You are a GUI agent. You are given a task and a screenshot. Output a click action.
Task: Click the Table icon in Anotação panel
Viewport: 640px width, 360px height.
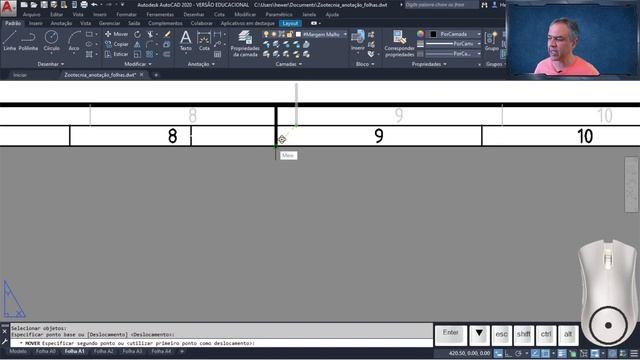(218, 54)
